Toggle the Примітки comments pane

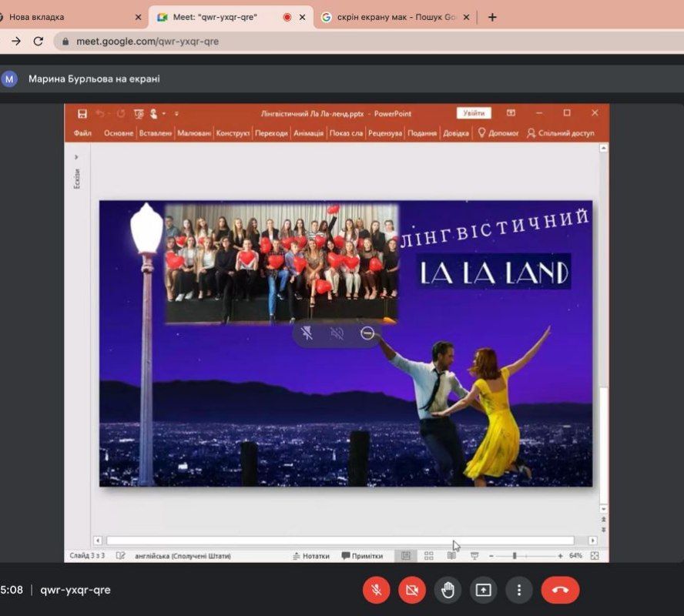pyautogui.click(x=362, y=556)
